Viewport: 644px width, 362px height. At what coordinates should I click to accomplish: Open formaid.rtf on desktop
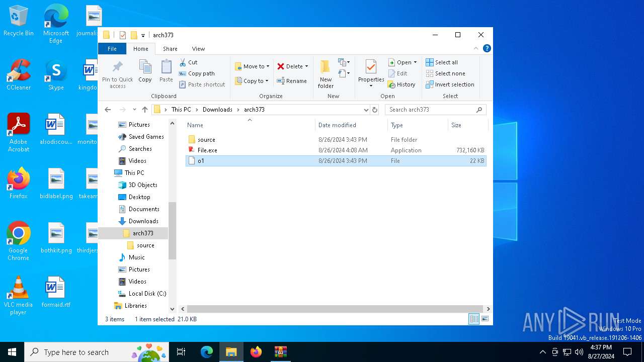[55, 292]
